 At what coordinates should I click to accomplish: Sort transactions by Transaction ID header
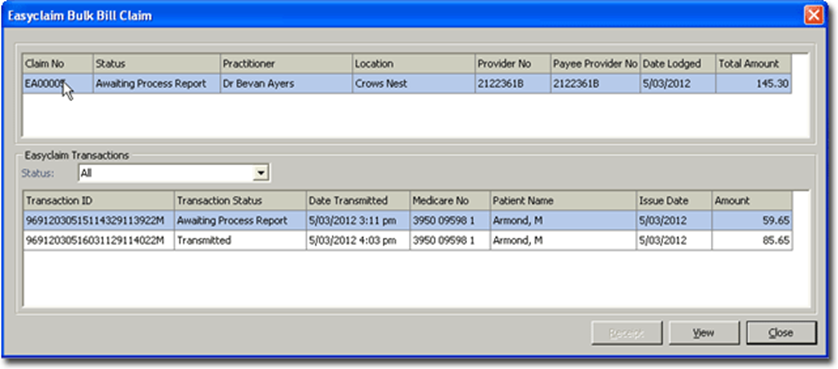click(x=98, y=201)
